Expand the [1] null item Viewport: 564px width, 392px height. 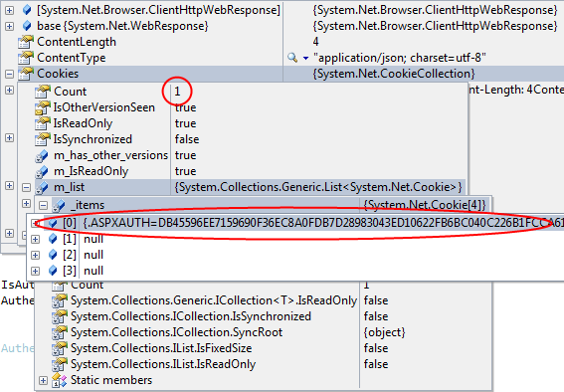pos(35,239)
